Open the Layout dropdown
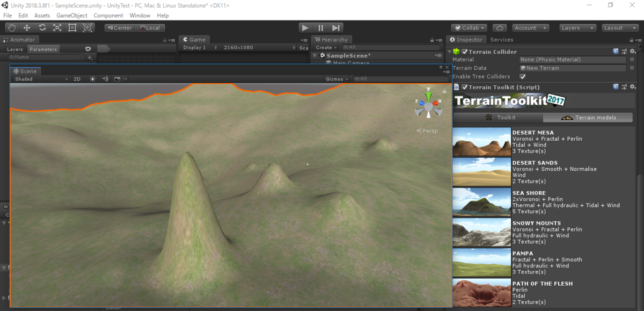The image size is (644, 311). [x=620, y=28]
